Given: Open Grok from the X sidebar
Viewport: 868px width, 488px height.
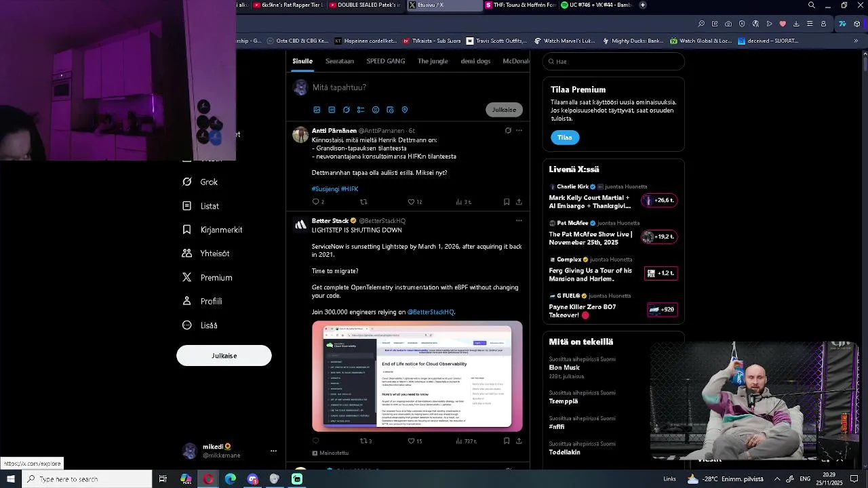Looking at the screenshot, I should 200,182.
